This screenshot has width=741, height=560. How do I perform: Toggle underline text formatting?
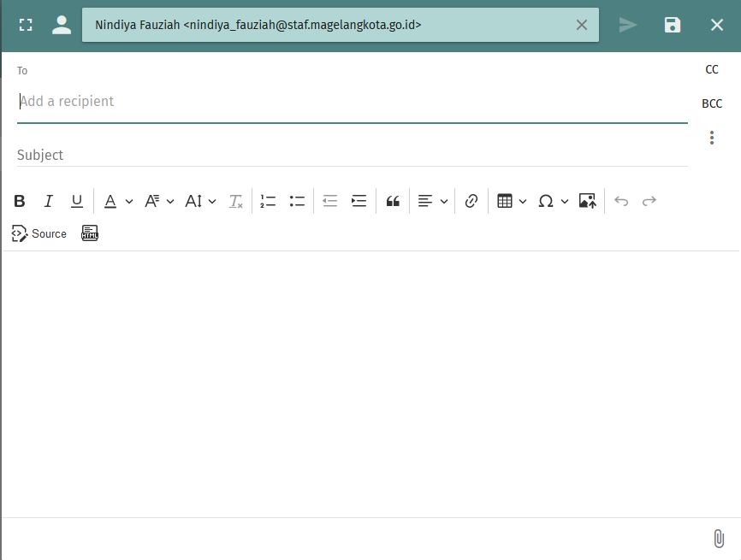[x=76, y=200]
